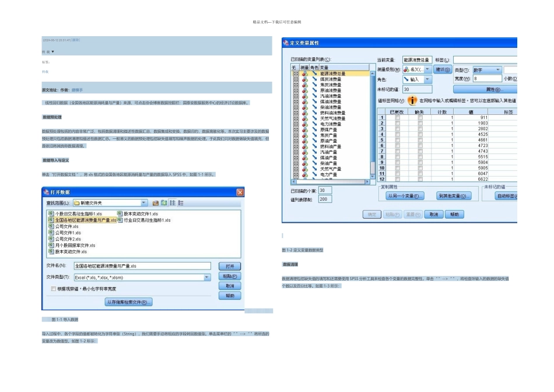Click the role arrow icon for 原油消费量
This screenshot has width=554, height=392.
314,90
